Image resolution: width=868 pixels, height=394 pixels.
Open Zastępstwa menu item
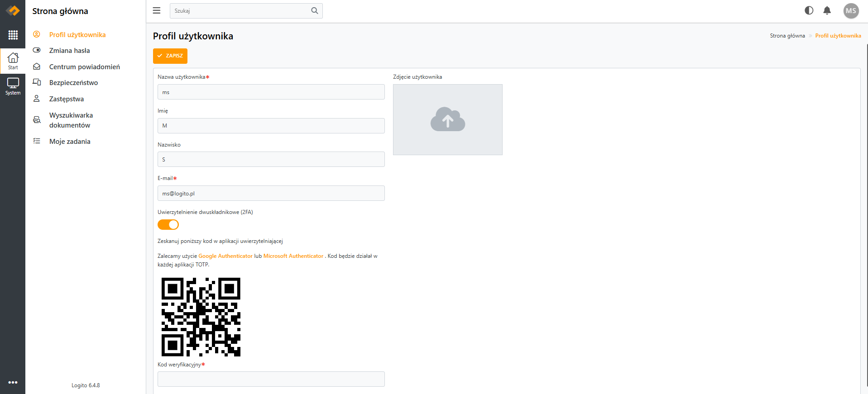click(x=67, y=99)
